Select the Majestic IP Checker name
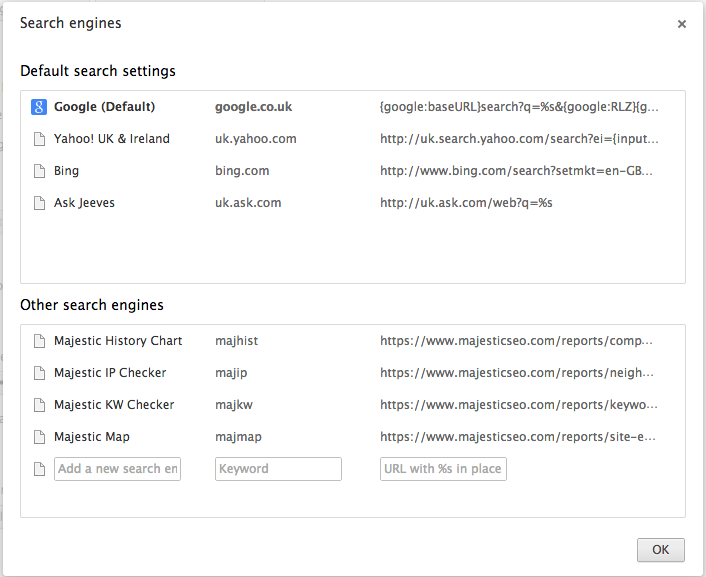The image size is (706, 577). 110,373
